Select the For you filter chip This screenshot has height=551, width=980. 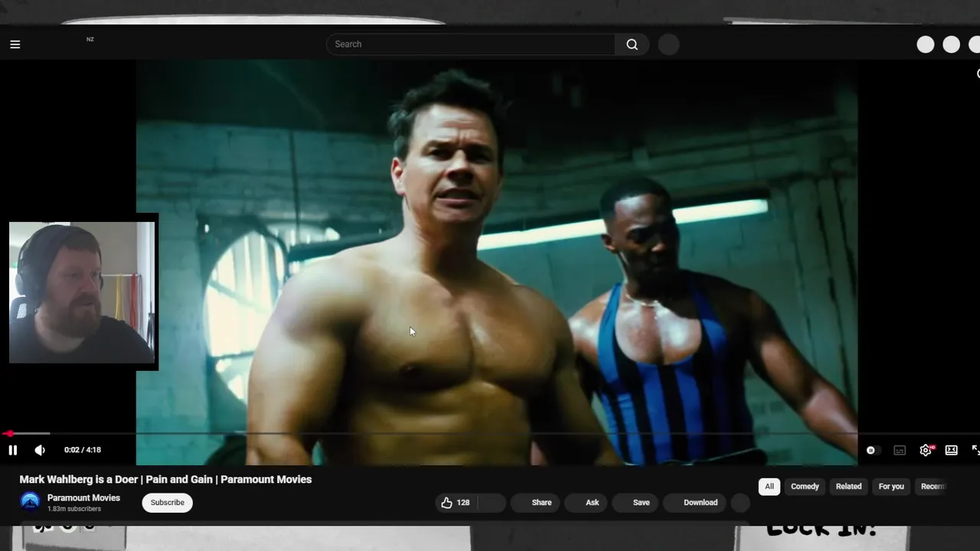891,487
